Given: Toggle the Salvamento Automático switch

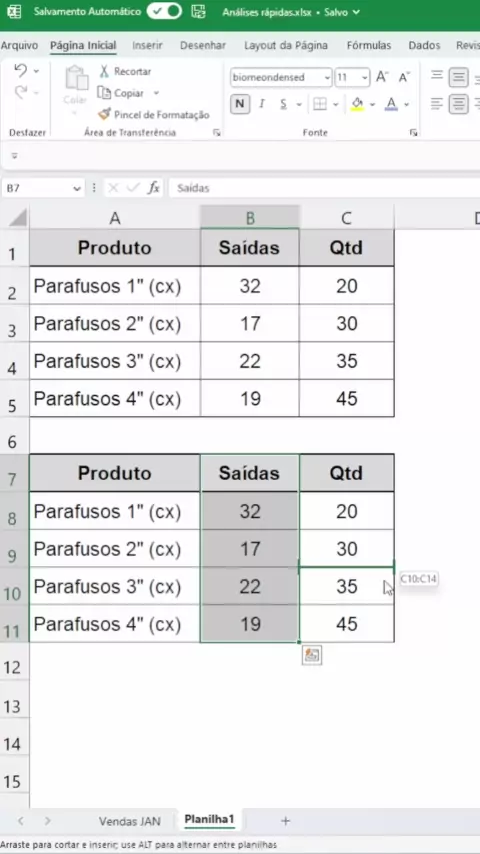Looking at the screenshot, I should (x=164, y=11).
